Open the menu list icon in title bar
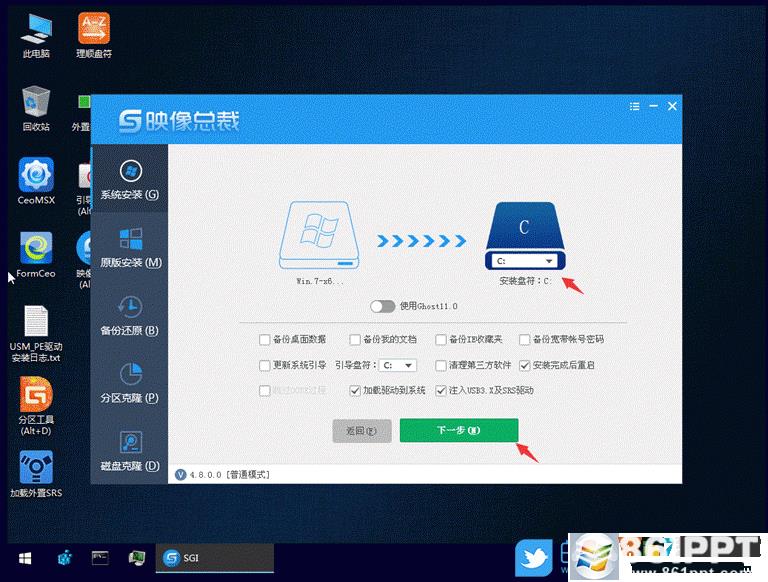Viewport: 768px width, 582px height. [x=634, y=106]
